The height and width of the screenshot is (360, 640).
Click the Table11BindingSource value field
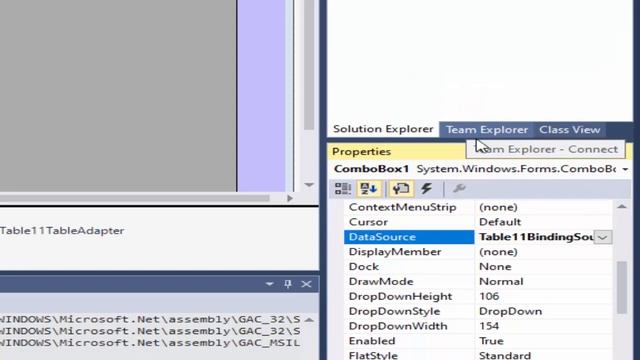(536, 237)
